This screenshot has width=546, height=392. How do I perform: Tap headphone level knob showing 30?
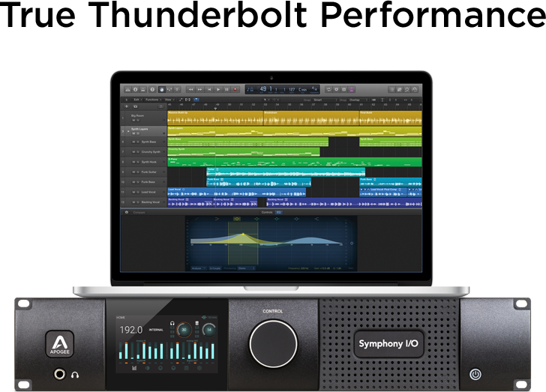pos(184,330)
